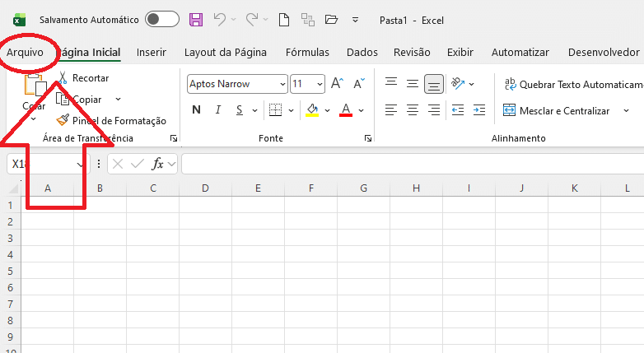This screenshot has width=644, height=353.
Task: Open Área de Transferência dialog launcher
Action: point(174,139)
